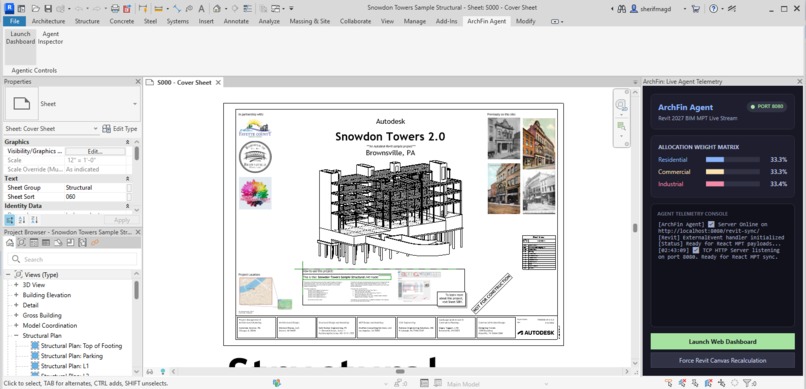Image resolution: width=806 pixels, height=389 pixels.
Task: Click the Tag by Category icon
Action: (189, 9)
